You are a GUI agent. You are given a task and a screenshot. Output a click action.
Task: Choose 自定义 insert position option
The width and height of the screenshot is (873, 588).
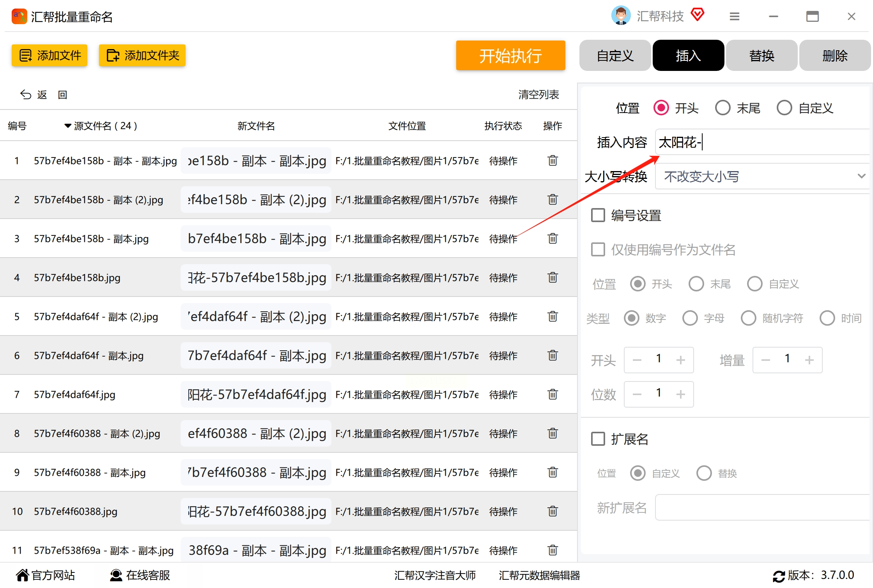tap(784, 108)
